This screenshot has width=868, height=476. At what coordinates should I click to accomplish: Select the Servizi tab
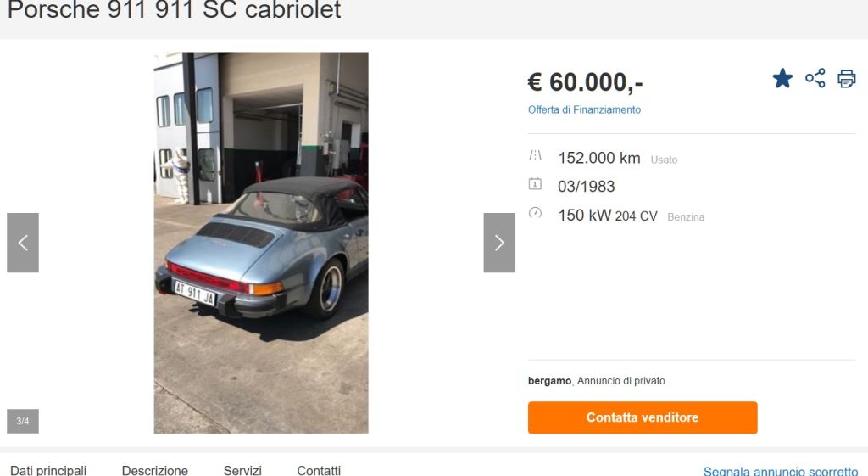coord(242,470)
